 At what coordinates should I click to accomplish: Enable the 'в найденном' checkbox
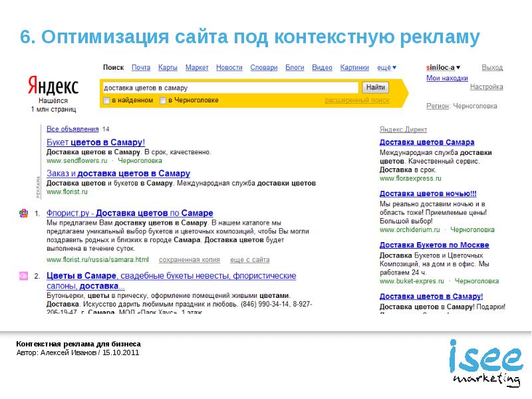pos(106,100)
